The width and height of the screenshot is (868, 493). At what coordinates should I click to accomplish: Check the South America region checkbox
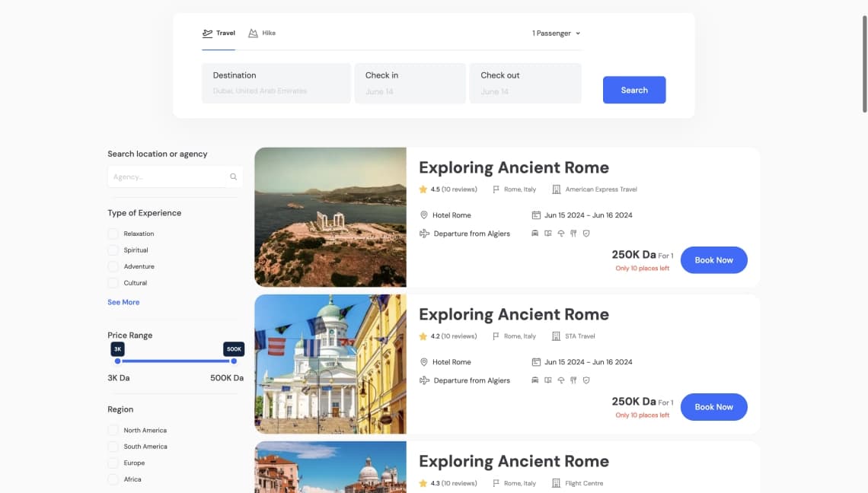113,447
